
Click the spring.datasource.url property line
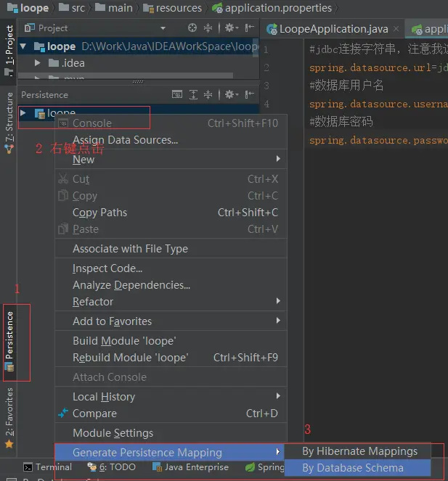click(x=378, y=67)
